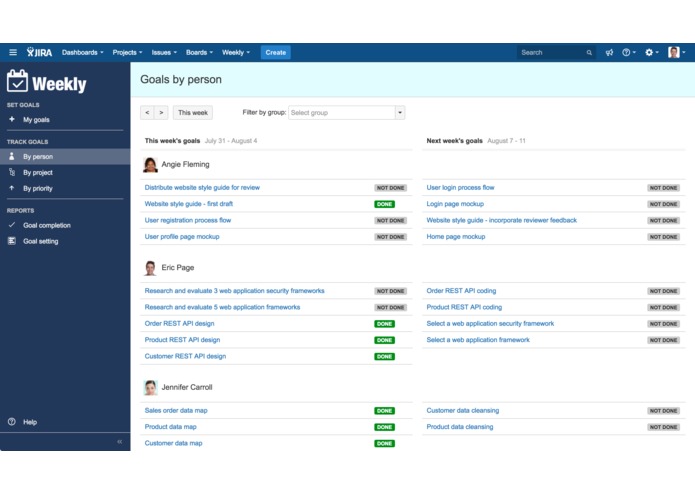
Task: Open Order REST API design goal
Action: [x=179, y=323]
